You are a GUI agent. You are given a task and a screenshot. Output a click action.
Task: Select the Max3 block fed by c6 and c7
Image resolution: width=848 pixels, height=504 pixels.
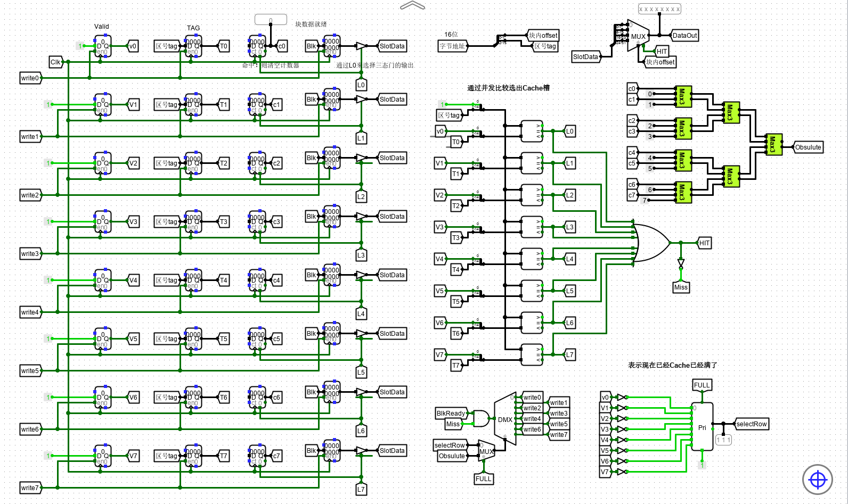(x=683, y=192)
